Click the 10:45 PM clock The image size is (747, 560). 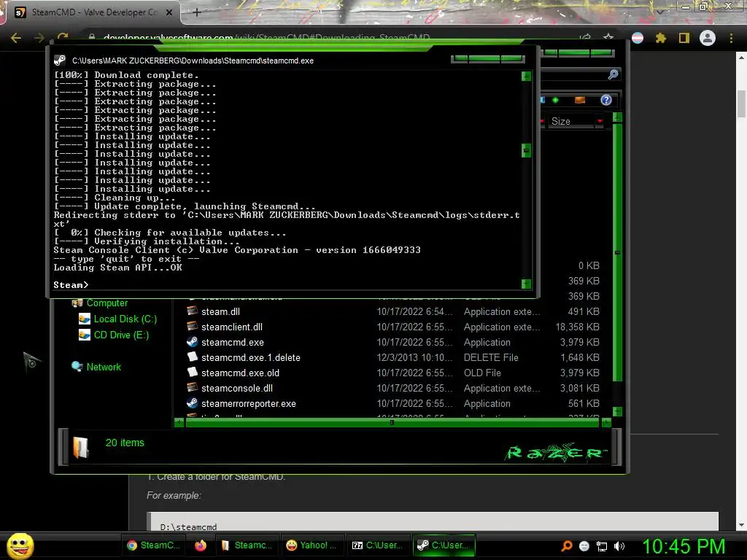click(x=684, y=546)
